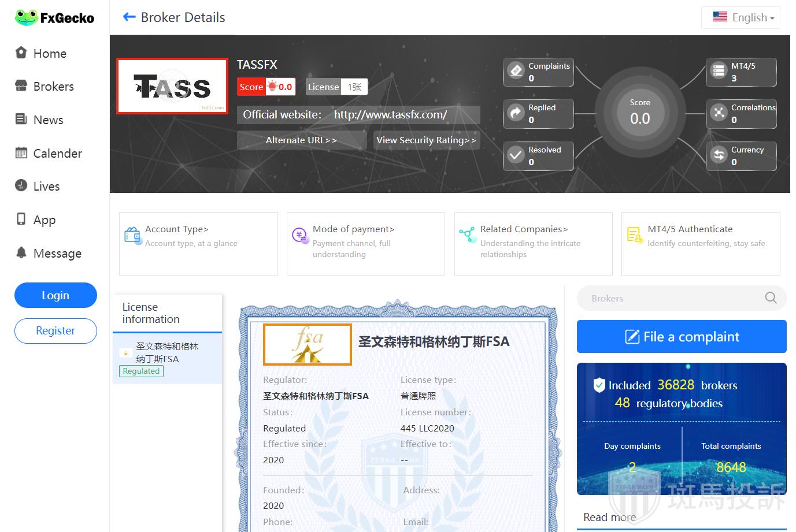Click the MT4/5 server icon
Image resolution: width=796 pixels, height=532 pixels.
pos(719,71)
